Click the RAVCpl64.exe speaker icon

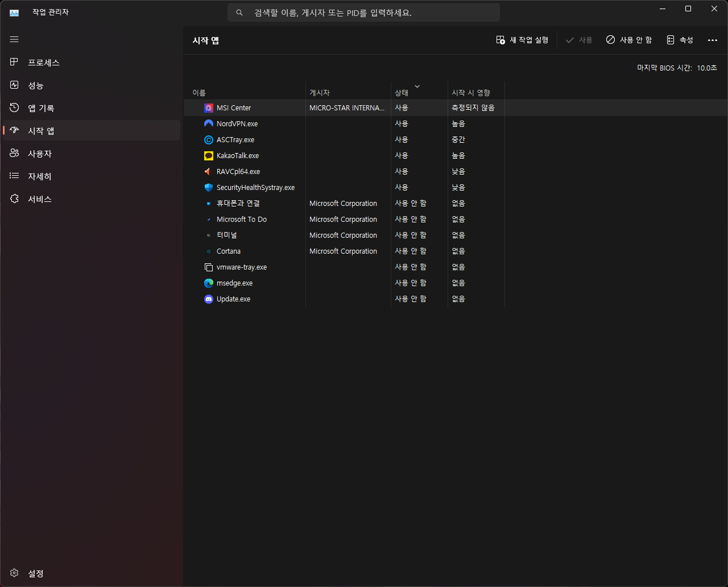pos(209,171)
